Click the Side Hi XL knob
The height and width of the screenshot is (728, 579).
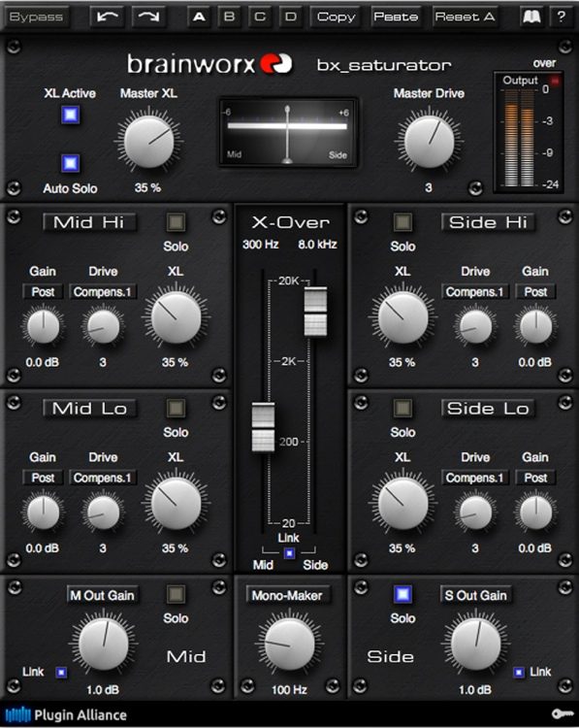coord(402,318)
